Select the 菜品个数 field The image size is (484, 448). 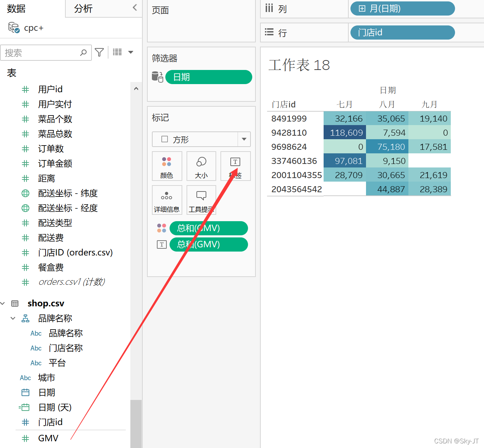tap(55, 119)
